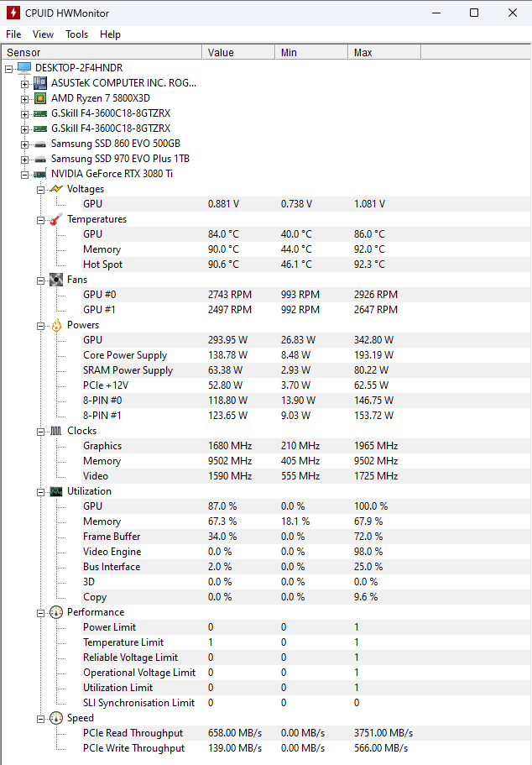The height and width of the screenshot is (765, 532).
Task: Select the PCIe Write Throughput row
Action: (x=306, y=748)
